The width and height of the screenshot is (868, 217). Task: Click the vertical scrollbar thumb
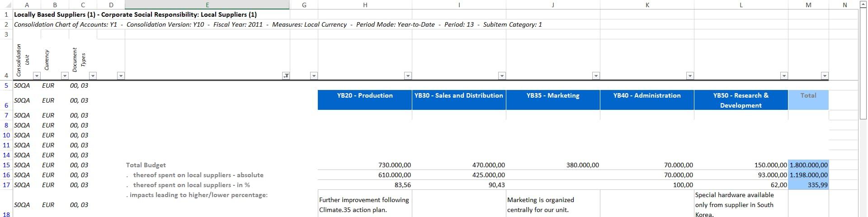point(863,63)
